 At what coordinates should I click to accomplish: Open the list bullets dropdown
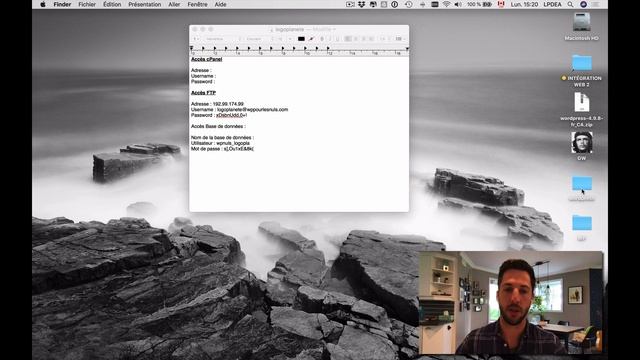tap(400, 39)
